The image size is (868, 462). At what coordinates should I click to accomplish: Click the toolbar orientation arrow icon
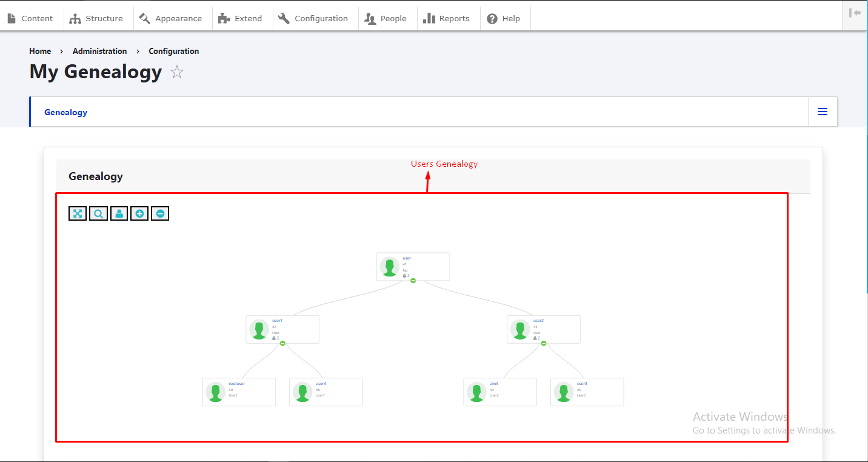coord(855,13)
